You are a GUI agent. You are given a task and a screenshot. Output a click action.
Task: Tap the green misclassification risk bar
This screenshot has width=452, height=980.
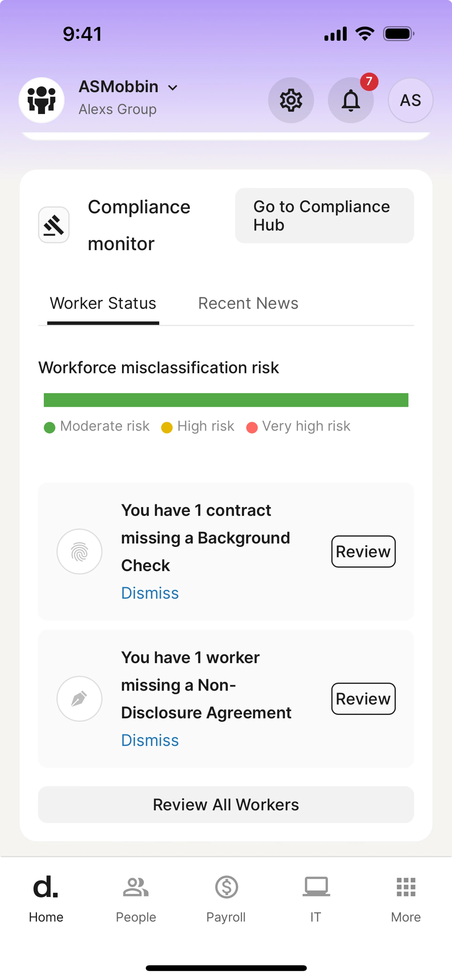click(226, 400)
